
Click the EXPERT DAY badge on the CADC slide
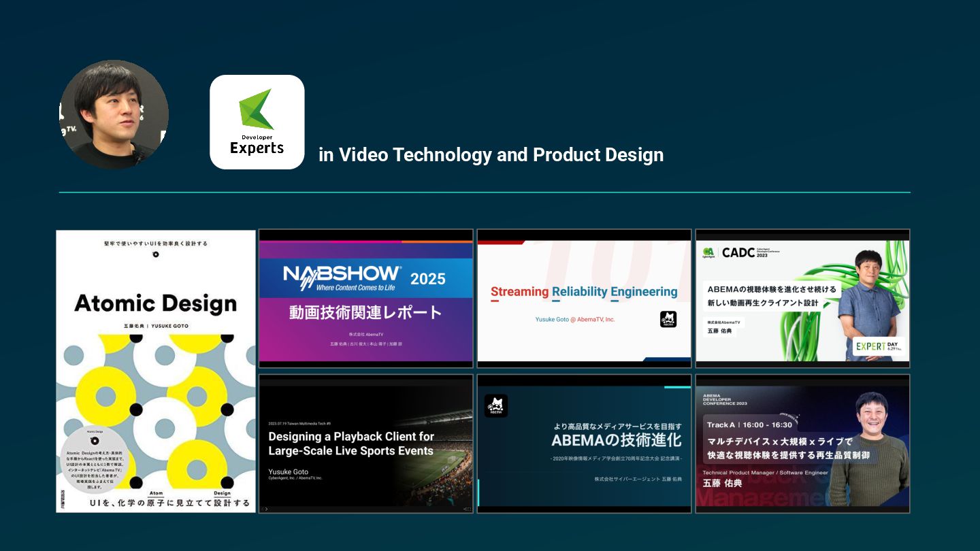click(x=879, y=346)
